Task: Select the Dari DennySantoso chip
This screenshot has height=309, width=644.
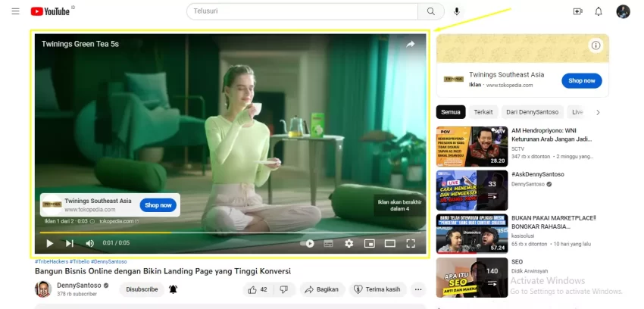Action: tap(533, 112)
